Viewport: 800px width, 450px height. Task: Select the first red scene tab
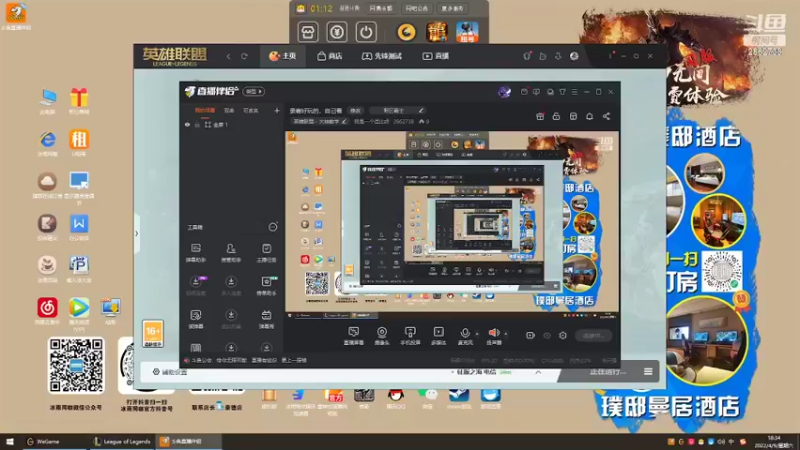(x=205, y=110)
